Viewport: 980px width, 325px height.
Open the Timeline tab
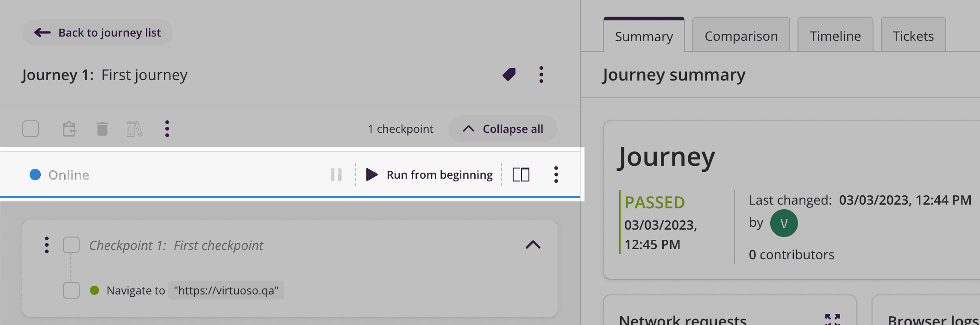click(835, 35)
